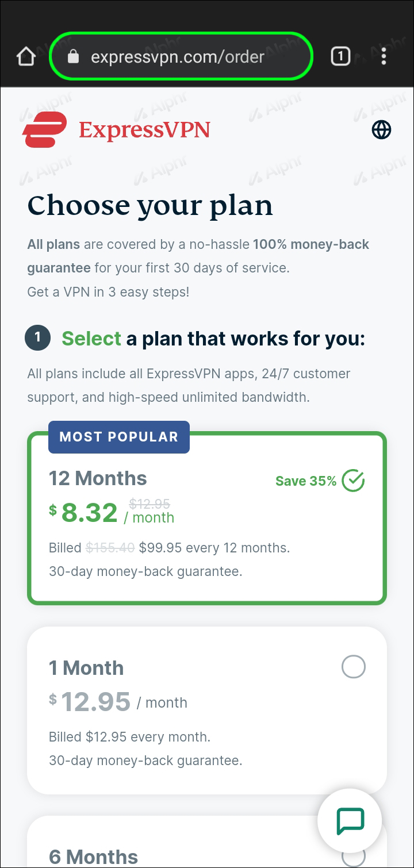414x868 pixels.
Task: Select the 1 Month plan radio button
Action: (x=353, y=667)
